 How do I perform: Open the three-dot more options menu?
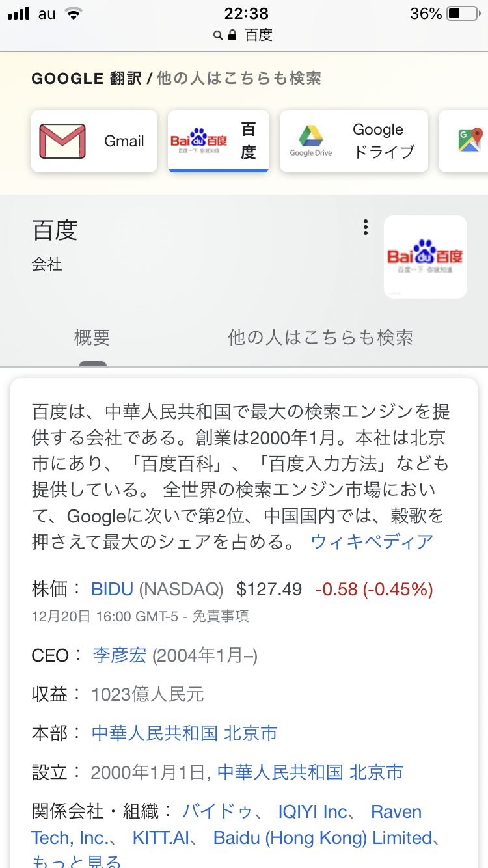coord(366,227)
